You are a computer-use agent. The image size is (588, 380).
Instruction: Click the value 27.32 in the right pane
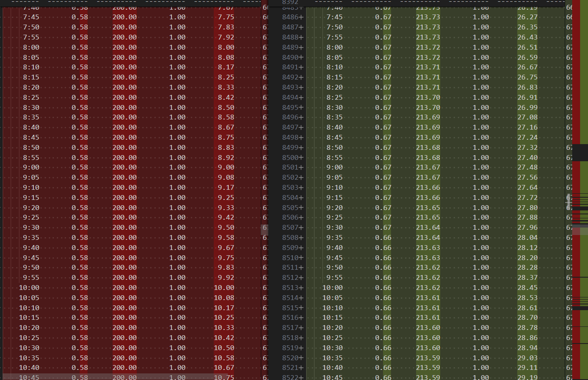pyautogui.click(x=527, y=148)
